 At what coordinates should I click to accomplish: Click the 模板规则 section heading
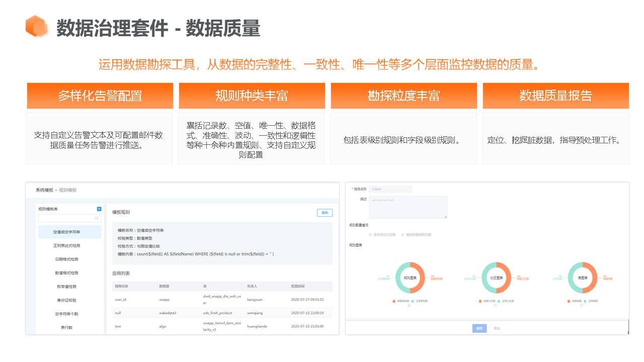(121, 213)
